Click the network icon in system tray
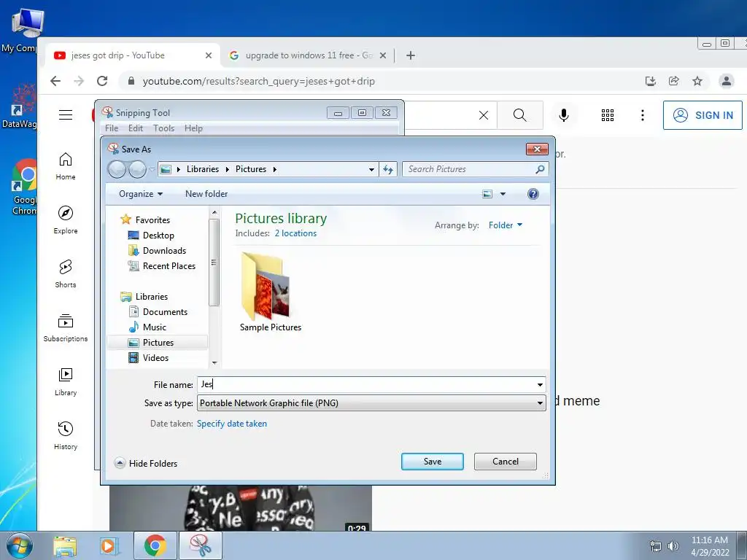 click(656, 546)
